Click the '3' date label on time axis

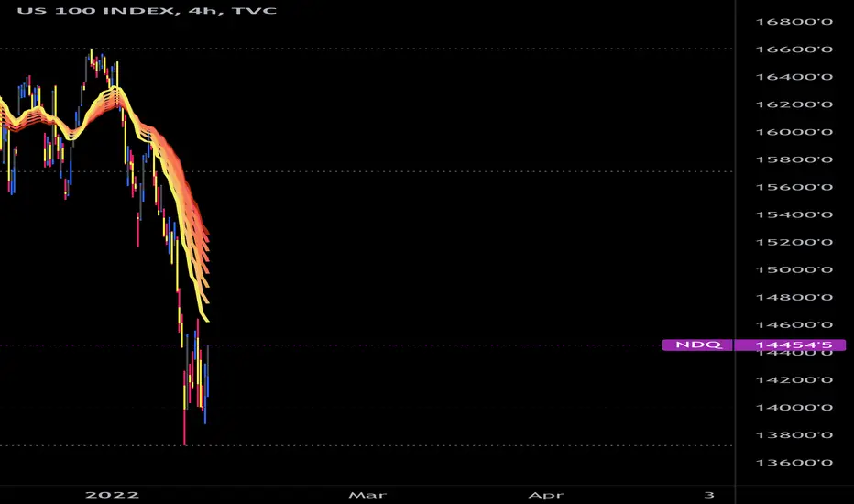point(708,495)
